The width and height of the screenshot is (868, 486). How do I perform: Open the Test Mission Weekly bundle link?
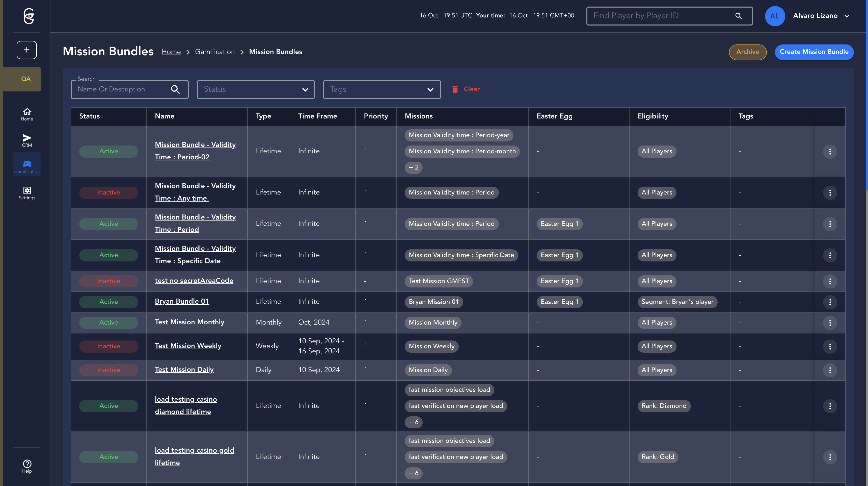pyautogui.click(x=188, y=346)
